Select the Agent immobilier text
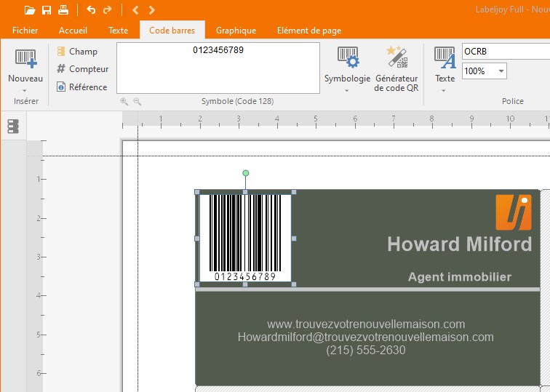Screen dimensions: 550x392 [460, 277]
